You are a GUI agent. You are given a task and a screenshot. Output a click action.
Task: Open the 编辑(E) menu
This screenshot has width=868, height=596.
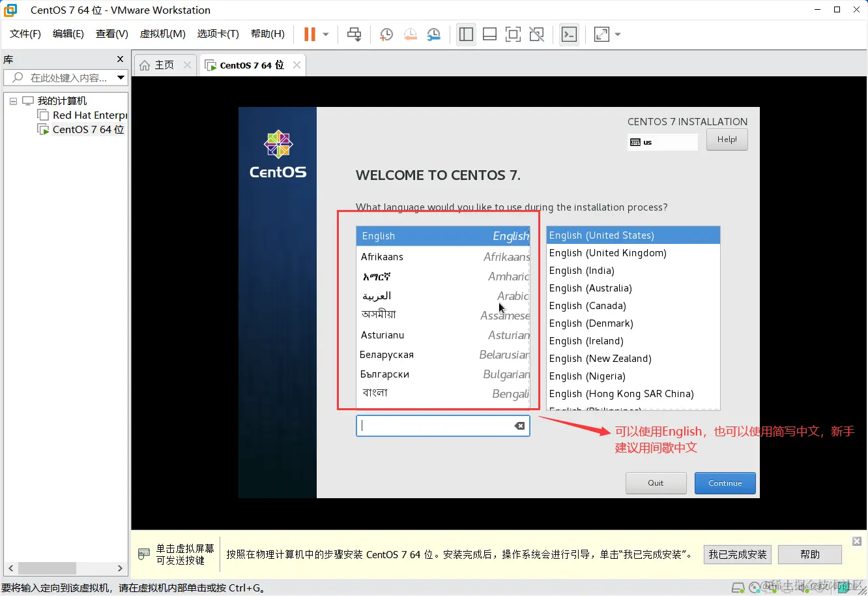68,34
